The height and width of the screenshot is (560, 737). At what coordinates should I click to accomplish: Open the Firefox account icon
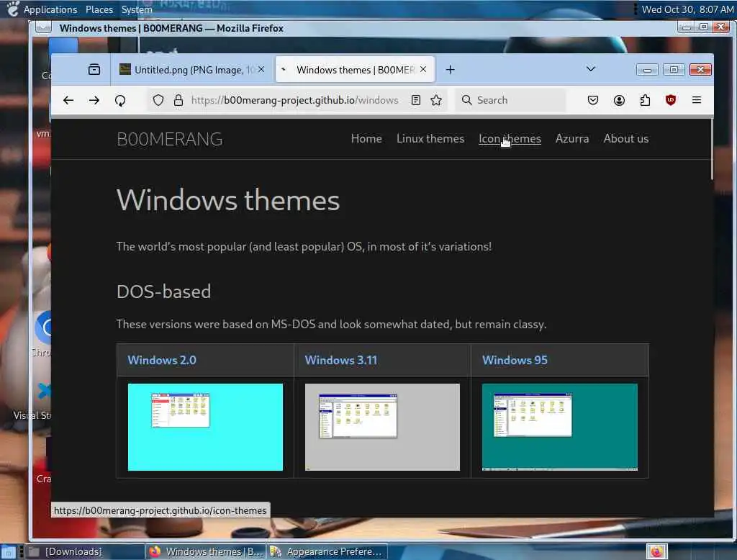tap(619, 100)
